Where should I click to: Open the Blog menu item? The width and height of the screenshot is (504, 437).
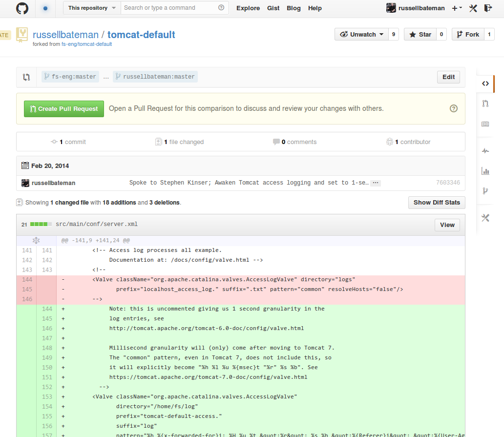pyautogui.click(x=294, y=8)
